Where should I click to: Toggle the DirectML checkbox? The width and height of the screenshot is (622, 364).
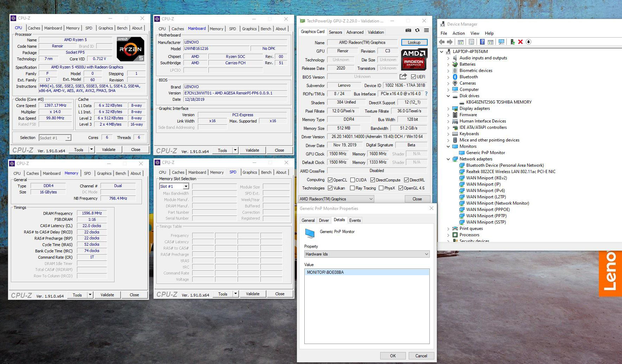[406, 180]
